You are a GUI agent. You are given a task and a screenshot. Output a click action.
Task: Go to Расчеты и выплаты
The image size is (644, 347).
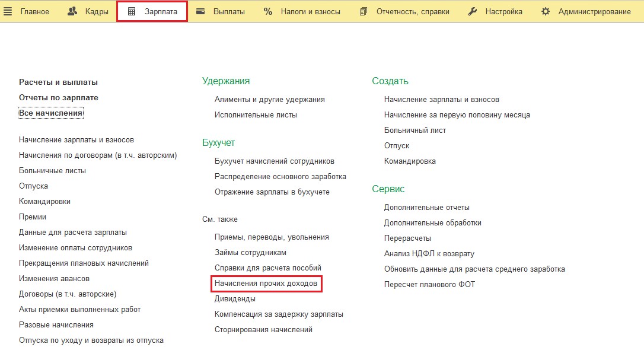pyautogui.click(x=58, y=82)
